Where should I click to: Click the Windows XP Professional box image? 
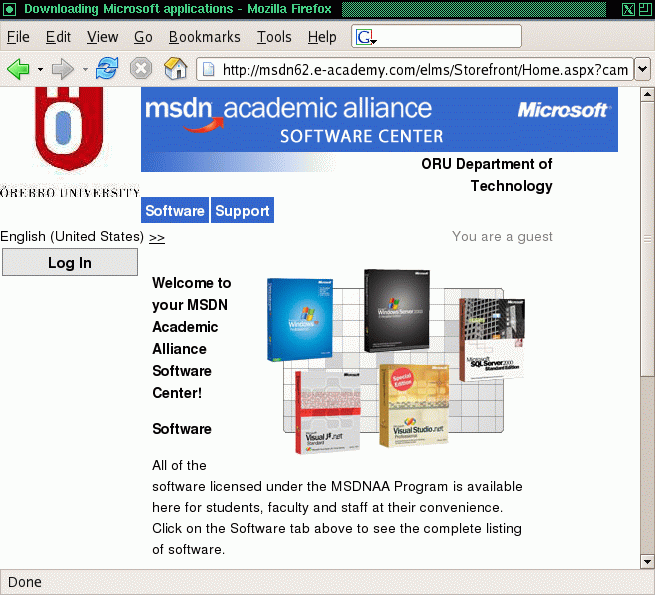coord(300,319)
